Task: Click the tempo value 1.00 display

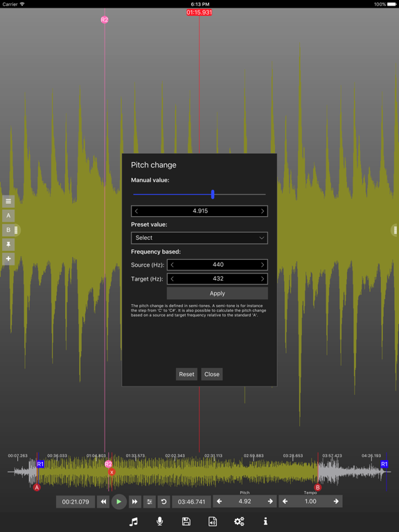Action: [310, 502]
